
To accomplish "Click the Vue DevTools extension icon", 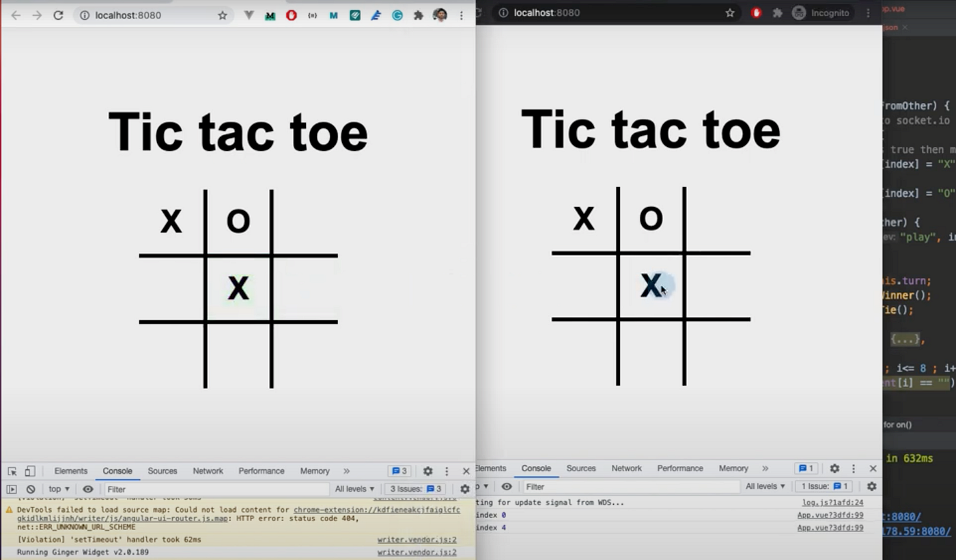I will point(249,15).
